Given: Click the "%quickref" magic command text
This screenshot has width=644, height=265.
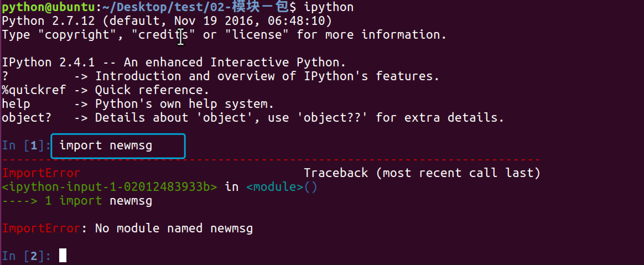Looking at the screenshot, I should pyautogui.click(x=34, y=90).
